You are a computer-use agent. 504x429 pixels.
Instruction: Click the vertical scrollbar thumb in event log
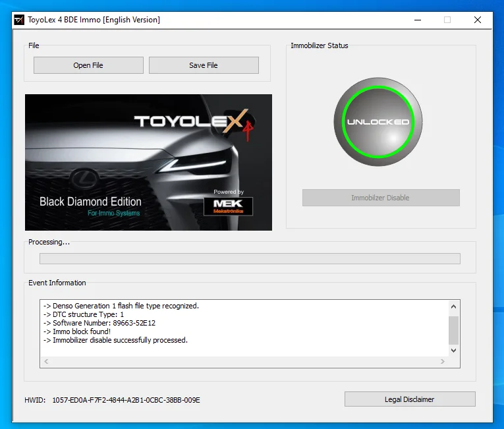(453, 330)
